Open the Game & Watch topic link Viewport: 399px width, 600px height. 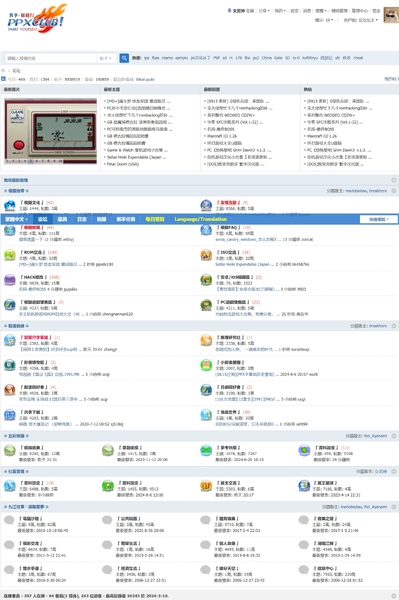137,150
